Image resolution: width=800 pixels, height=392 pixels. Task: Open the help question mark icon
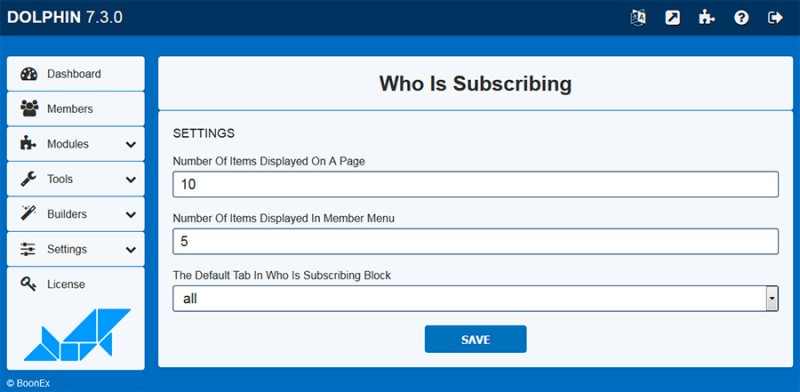741,18
